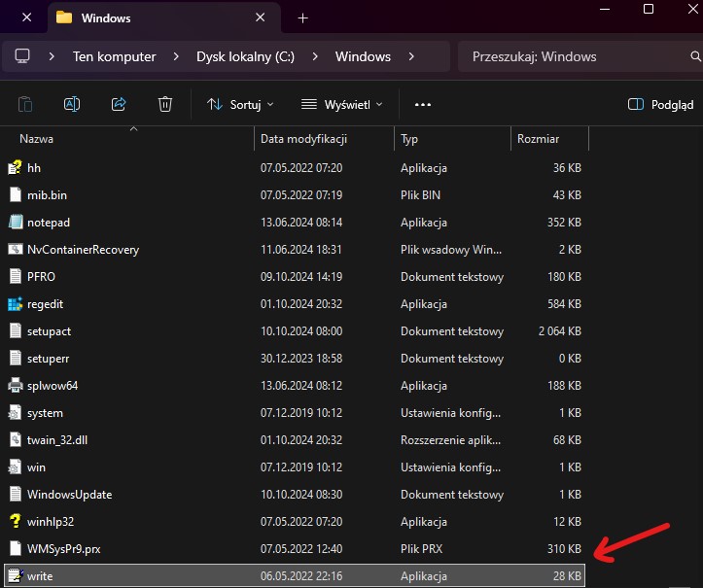This screenshot has width=703, height=588.
Task: Click the type Plik wsadowy Win...
Action: pyautogui.click(x=451, y=249)
